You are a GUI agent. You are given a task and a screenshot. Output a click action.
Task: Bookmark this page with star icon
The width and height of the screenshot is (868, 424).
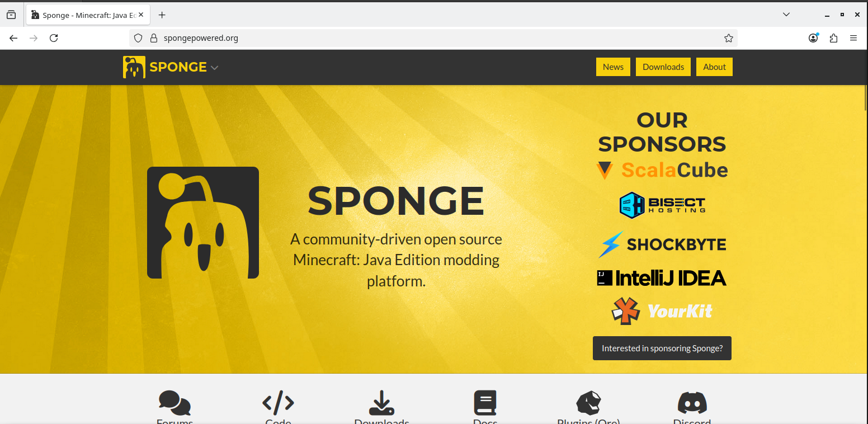click(x=728, y=38)
